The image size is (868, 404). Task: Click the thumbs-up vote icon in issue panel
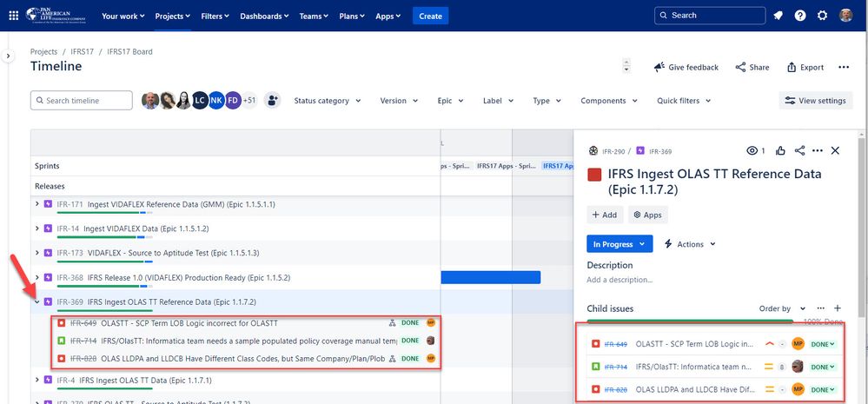pos(780,150)
